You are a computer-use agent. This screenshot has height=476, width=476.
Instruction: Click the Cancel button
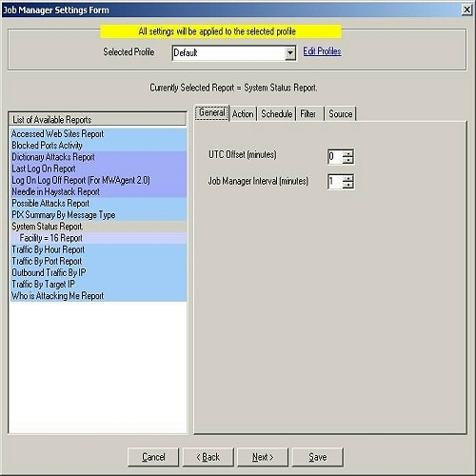pos(153,457)
